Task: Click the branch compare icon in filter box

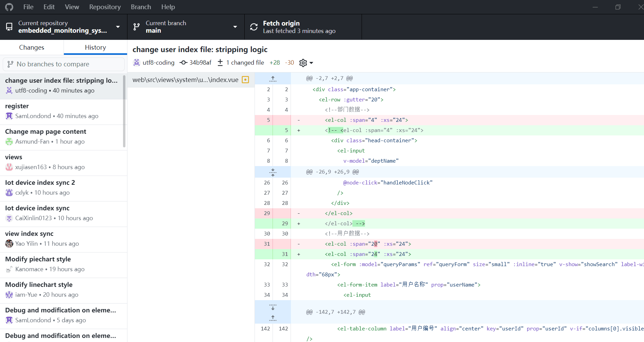Action: point(10,64)
